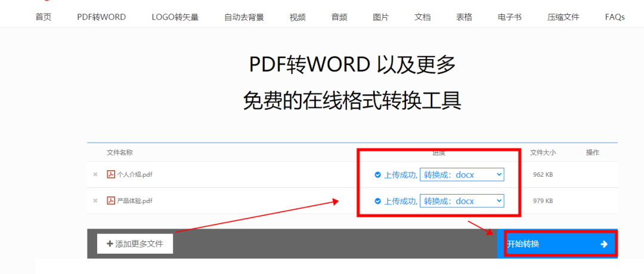Click the upload success checkmark for 产品体验.pdf
The width and height of the screenshot is (644, 274).
coord(378,201)
